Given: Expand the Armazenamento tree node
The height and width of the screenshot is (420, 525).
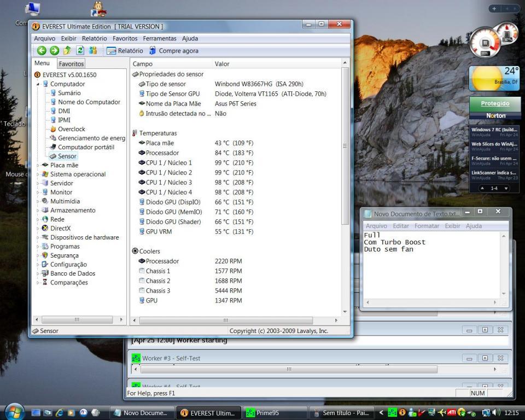Looking at the screenshot, I should click(x=38, y=211).
